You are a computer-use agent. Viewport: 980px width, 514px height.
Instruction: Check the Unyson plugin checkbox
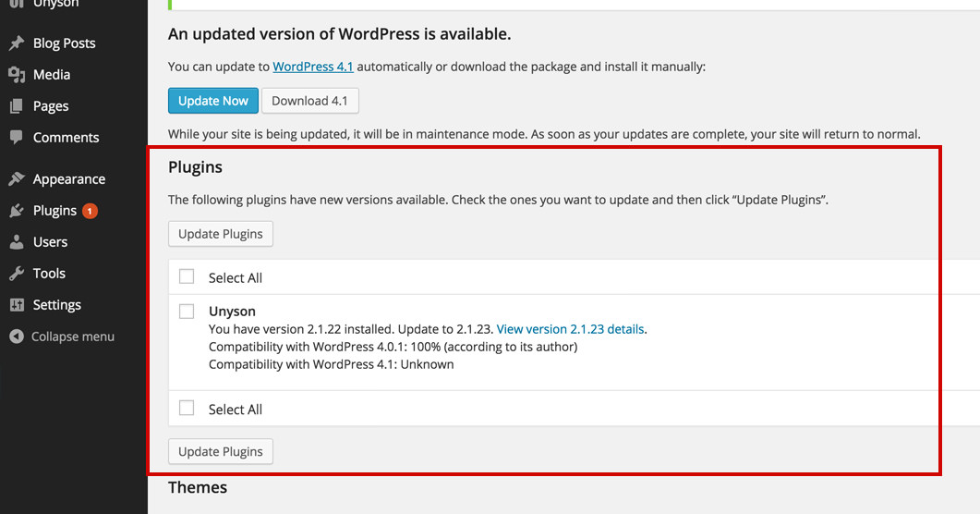(187, 311)
